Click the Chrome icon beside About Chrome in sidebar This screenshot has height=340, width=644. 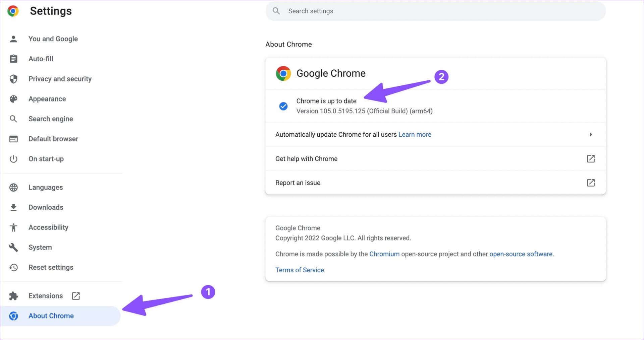[13, 316]
